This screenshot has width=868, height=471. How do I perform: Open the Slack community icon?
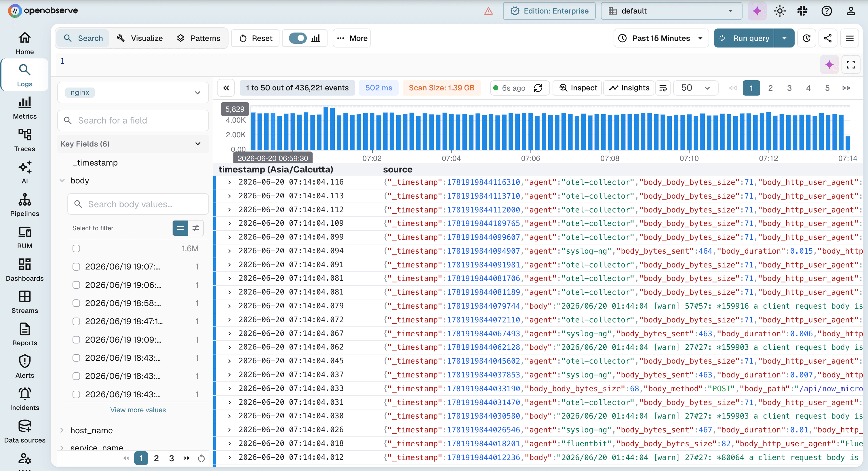point(802,11)
